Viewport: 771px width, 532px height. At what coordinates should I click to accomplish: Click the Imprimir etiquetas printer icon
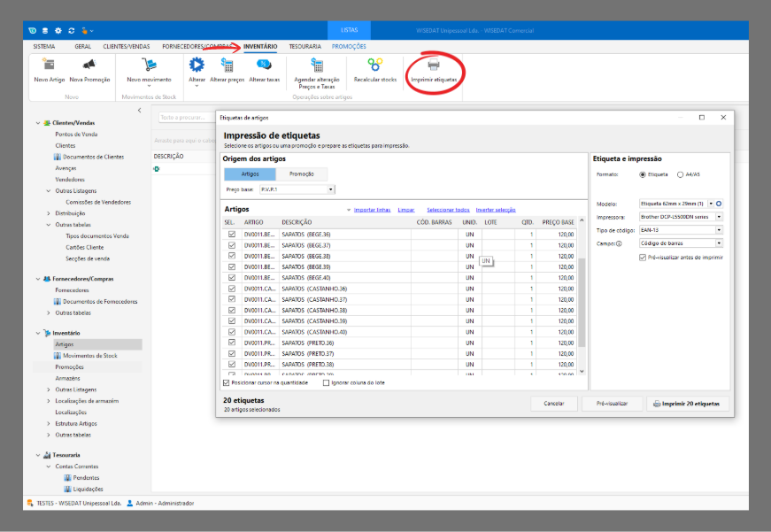click(433, 65)
